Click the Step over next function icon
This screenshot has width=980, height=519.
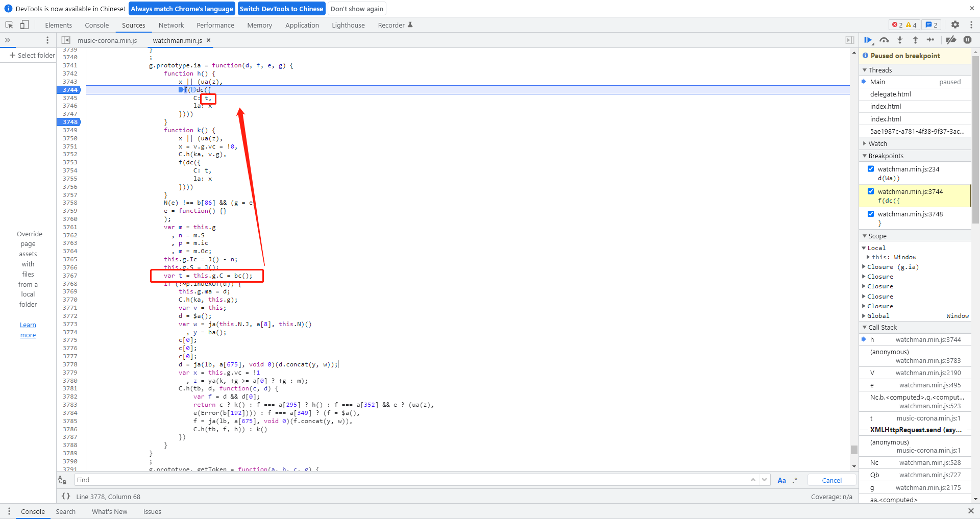[x=884, y=40]
